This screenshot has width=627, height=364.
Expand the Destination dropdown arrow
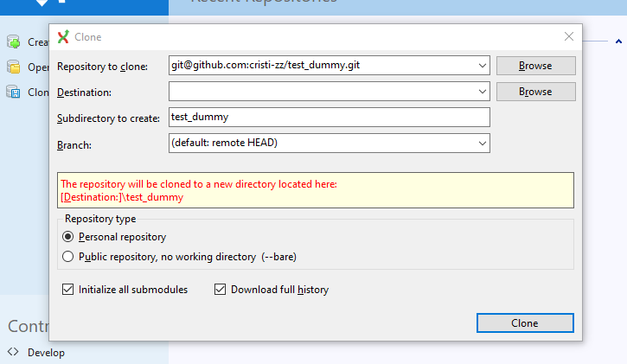(482, 92)
